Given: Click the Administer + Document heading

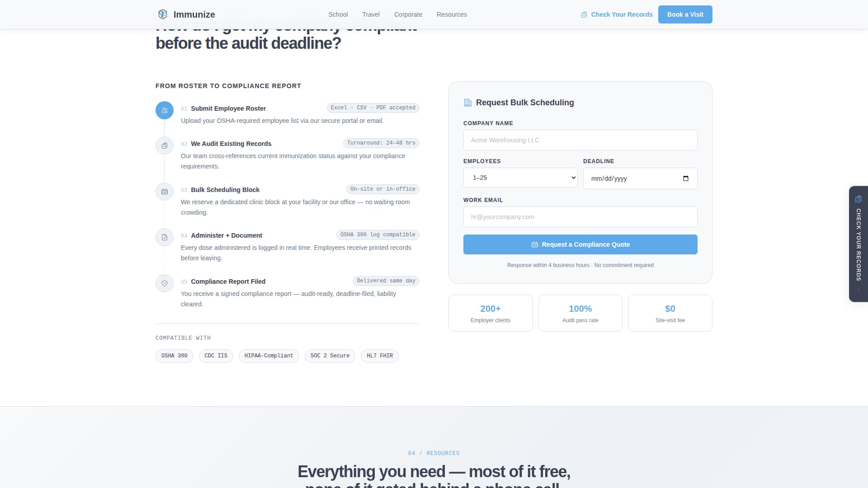Looking at the screenshot, I should click(x=226, y=235).
